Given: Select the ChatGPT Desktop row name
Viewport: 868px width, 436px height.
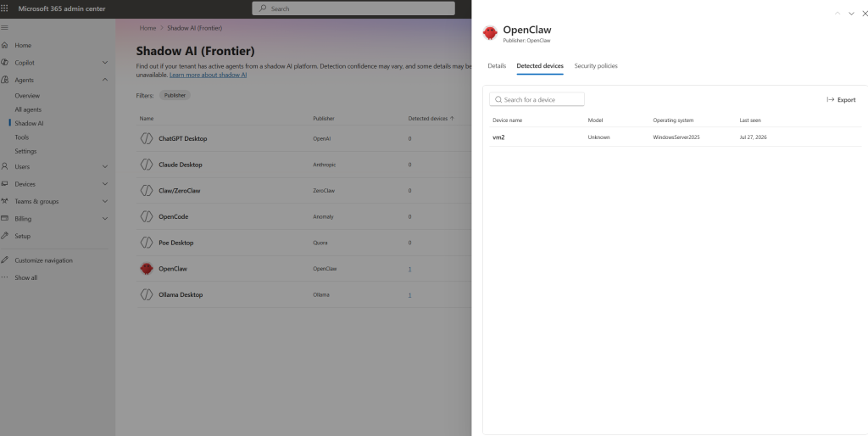Looking at the screenshot, I should pos(183,138).
